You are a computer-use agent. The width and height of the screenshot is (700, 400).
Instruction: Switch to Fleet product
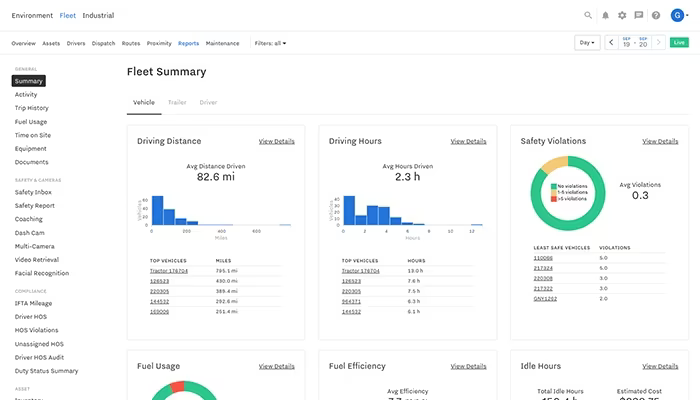(68, 15)
